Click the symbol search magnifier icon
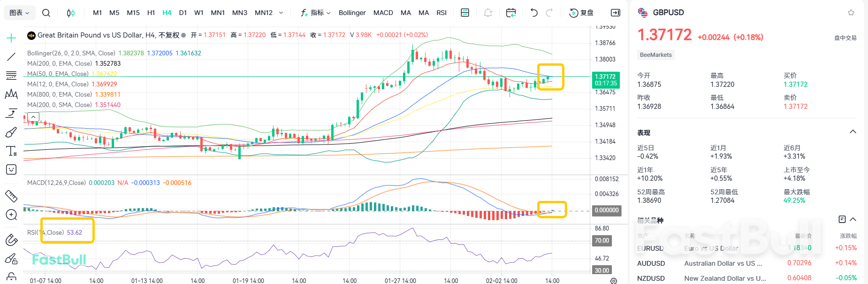 click(x=46, y=13)
